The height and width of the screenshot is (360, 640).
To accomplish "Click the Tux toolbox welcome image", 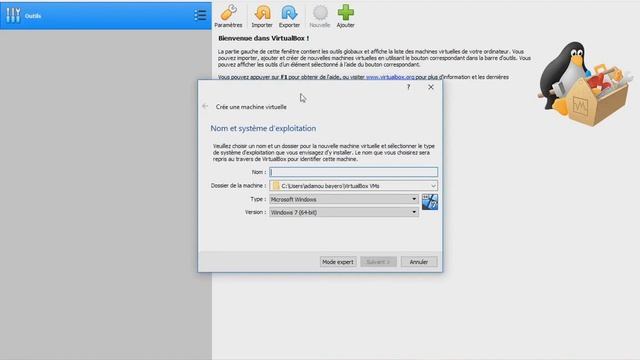I will pos(585,84).
